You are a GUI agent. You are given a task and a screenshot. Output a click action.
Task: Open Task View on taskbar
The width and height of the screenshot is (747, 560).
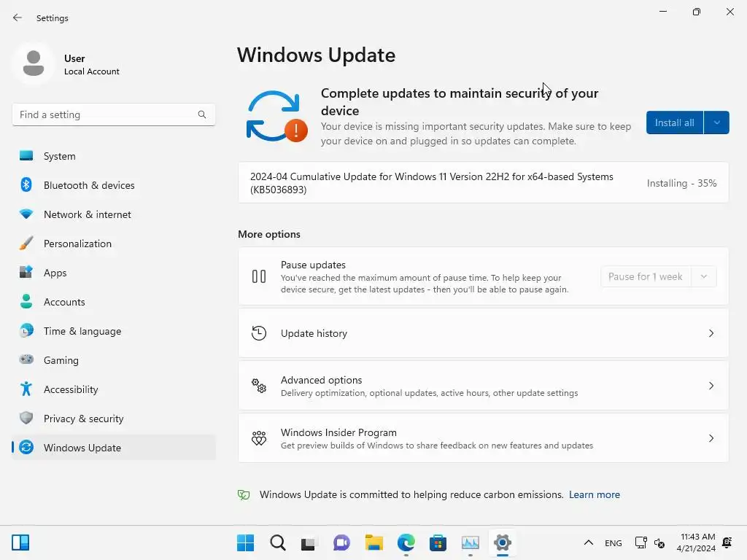point(309,542)
